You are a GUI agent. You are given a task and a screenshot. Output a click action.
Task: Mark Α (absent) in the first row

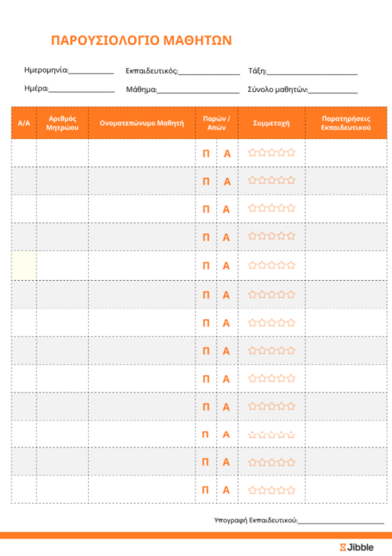[x=227, y=153]
